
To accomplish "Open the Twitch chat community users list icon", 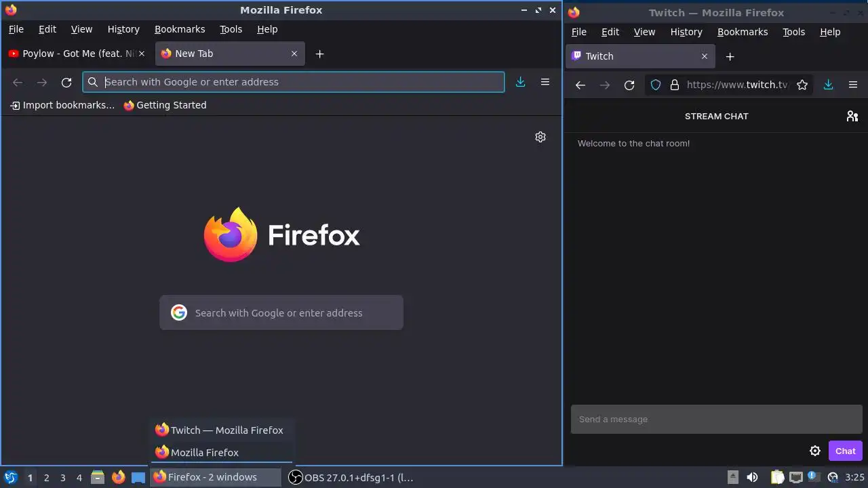I will pyautogui.click(x=852, y=117).
